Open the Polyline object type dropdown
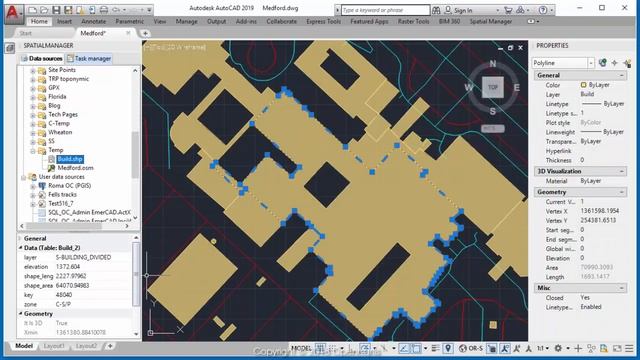 (591, 63)
